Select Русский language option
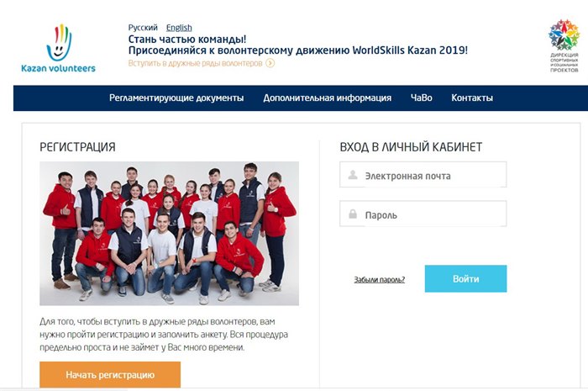 click(143, 28)
